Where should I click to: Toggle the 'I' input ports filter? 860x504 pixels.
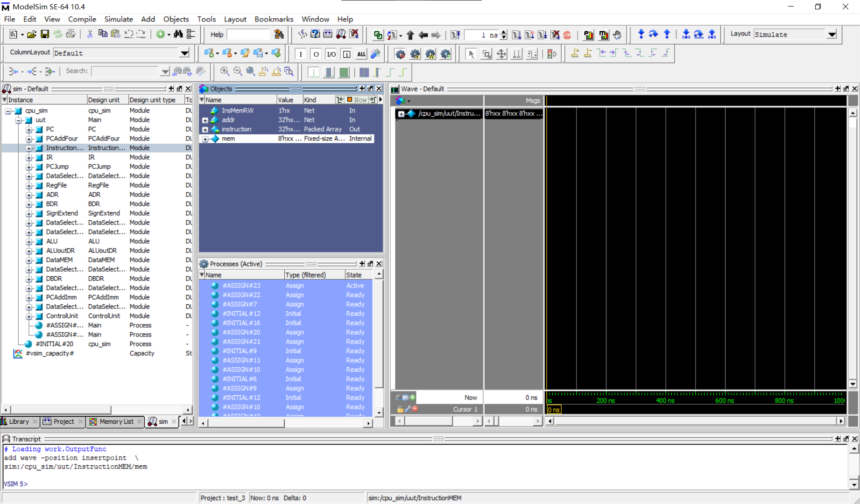click(x=301, y=54)
